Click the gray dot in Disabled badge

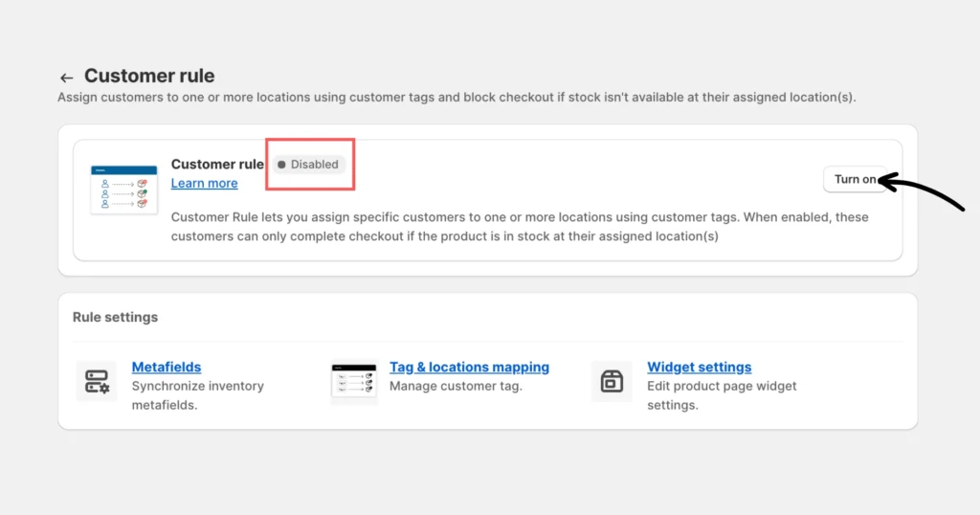coord(281,165)
